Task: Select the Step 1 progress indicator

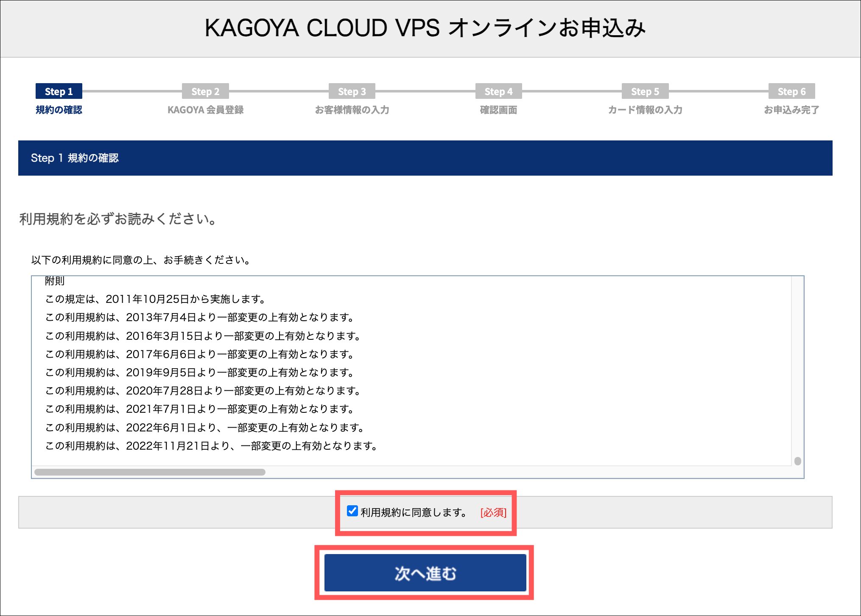Action: click(59, 91)
